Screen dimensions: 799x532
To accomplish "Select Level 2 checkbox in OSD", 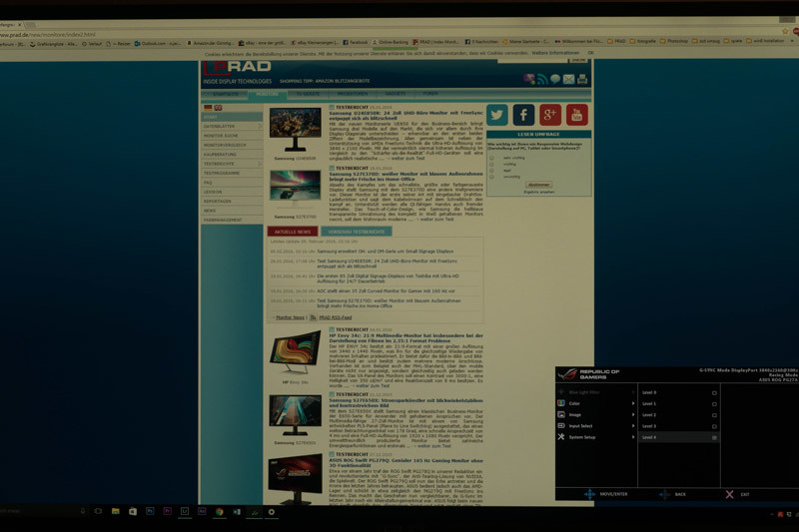I will click(x=714, y=415).
